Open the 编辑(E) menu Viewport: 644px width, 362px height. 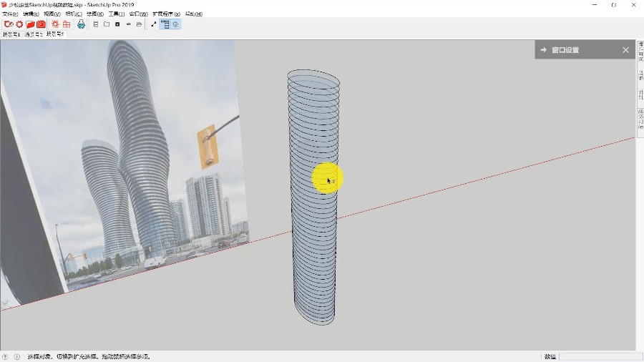(x=31, y=14)
